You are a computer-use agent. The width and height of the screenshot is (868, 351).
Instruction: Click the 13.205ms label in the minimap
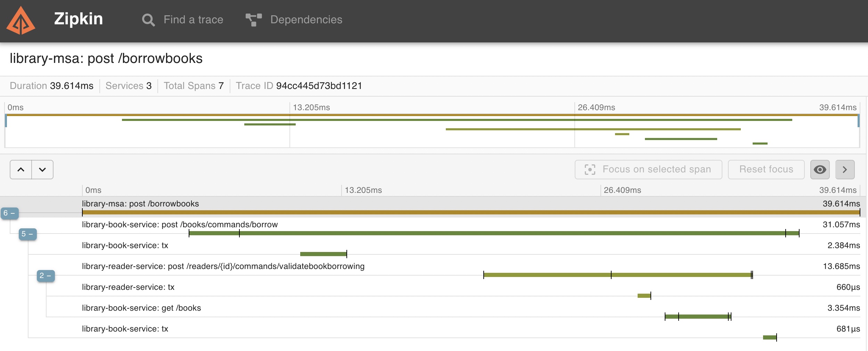click(311, 107)
